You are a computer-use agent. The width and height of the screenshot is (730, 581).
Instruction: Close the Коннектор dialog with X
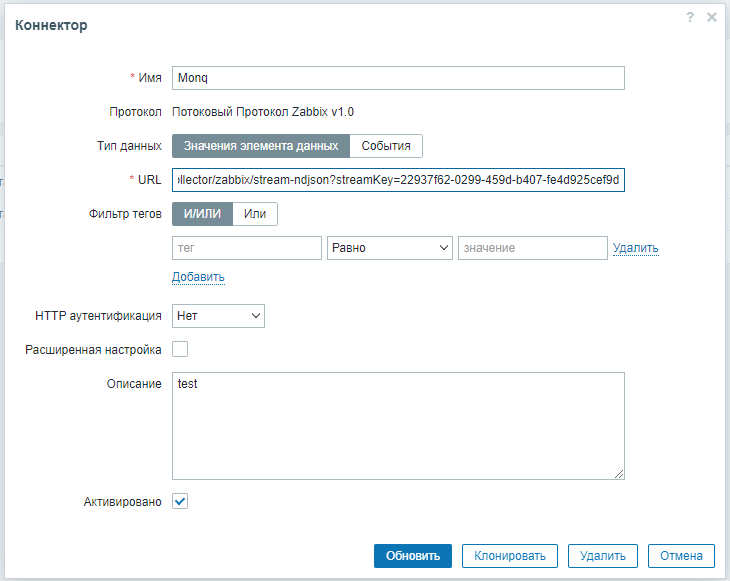712,18
